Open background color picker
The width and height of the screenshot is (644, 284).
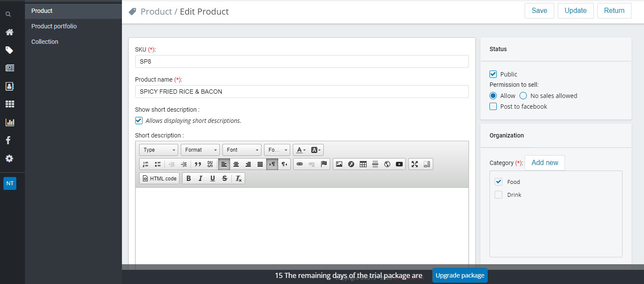pos(316,150)
